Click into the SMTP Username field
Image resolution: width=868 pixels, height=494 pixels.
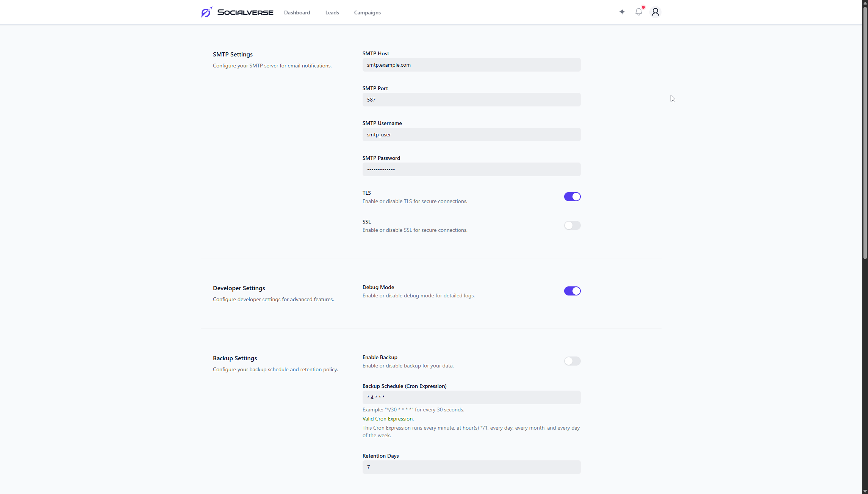tap(471, 134)
